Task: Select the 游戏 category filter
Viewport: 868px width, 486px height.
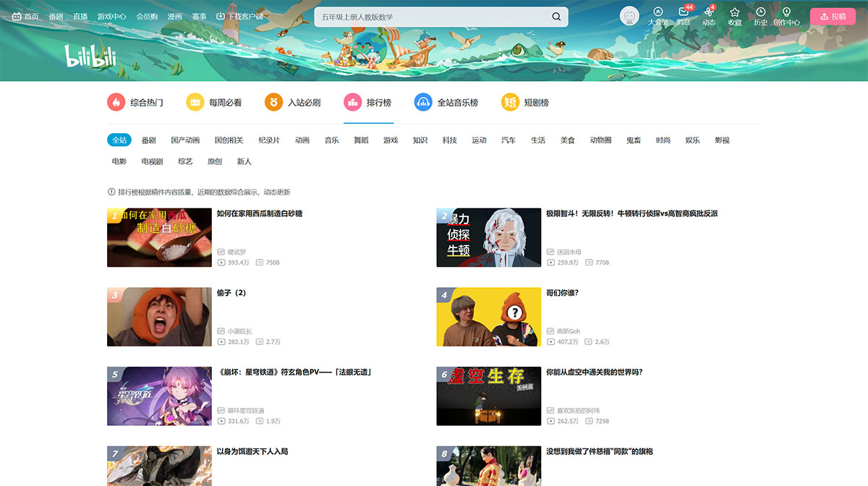Action: 390,140
